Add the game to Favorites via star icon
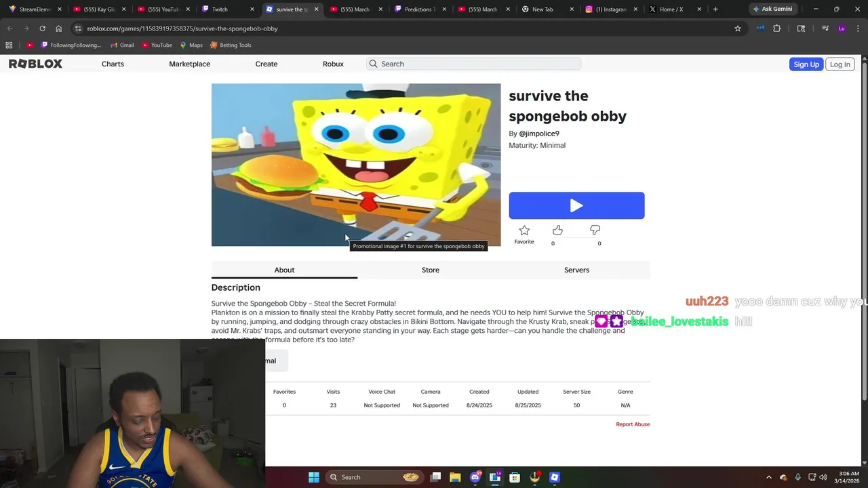Screen dimensions: 868x488 pos(524,230)
